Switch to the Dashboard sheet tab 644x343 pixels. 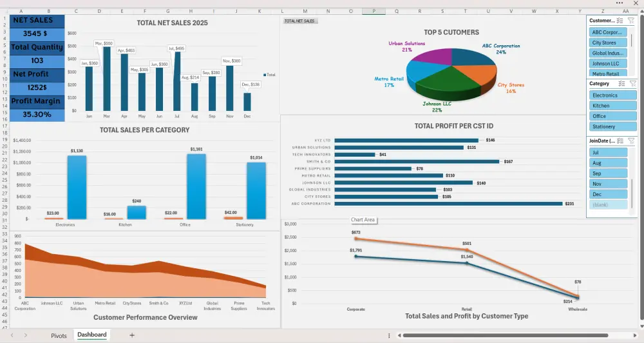[x=92, y=335]
